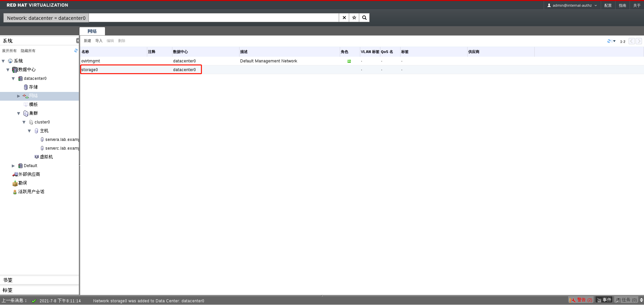Collapse the datacenter0 tree node
The width and height of the screenshot is (644, 305).
13,78
